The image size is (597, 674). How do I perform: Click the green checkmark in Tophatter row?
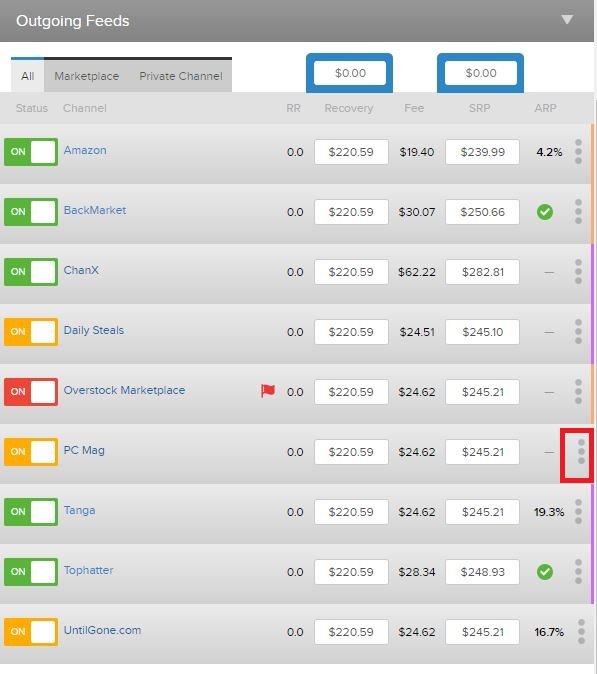[x=545, y=572]
